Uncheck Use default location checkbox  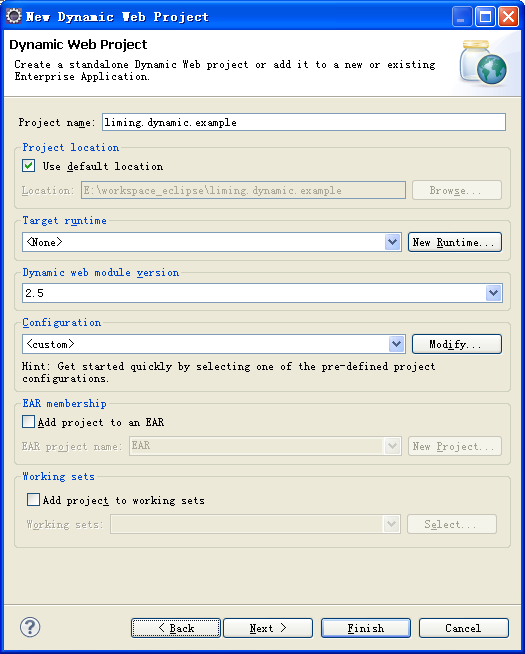coord(28,166)
